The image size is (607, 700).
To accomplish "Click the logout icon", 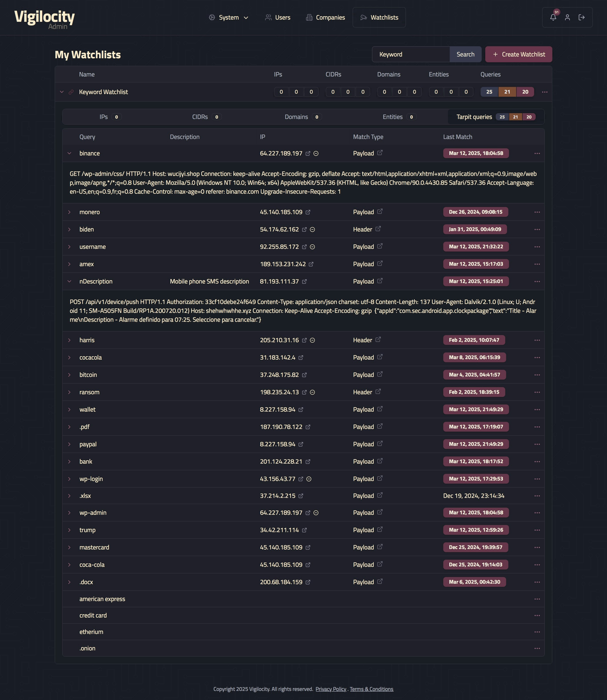I will (x=582, y=17).
